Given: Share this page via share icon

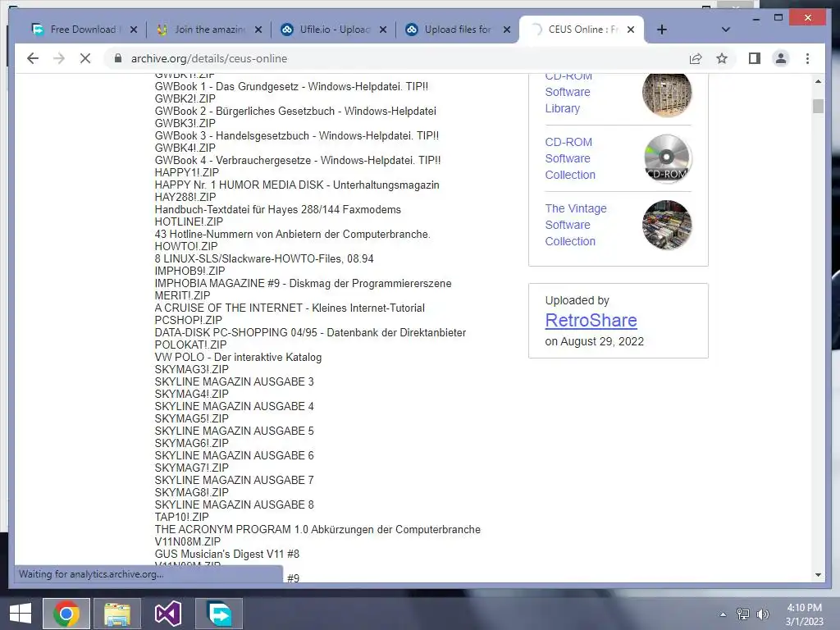Looking at the screenshot, I should point(696,58).
